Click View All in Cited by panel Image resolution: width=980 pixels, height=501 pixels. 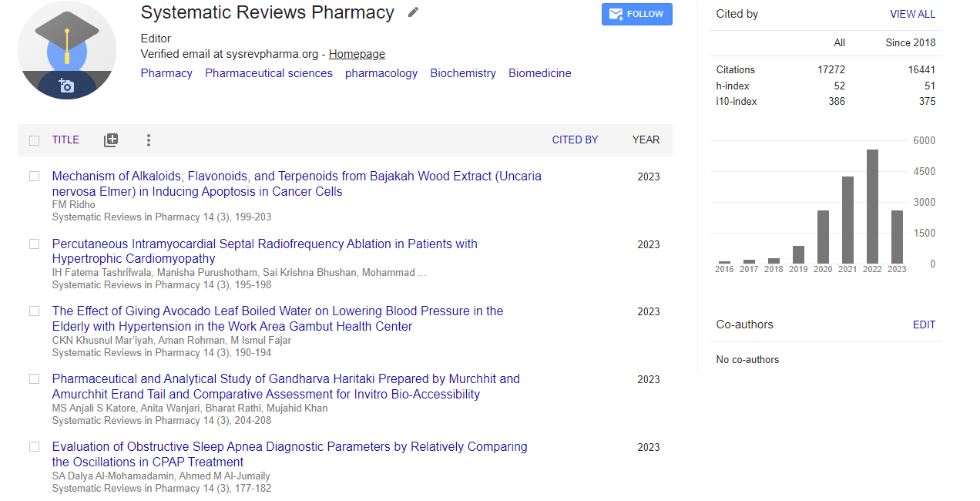[912, 14]
